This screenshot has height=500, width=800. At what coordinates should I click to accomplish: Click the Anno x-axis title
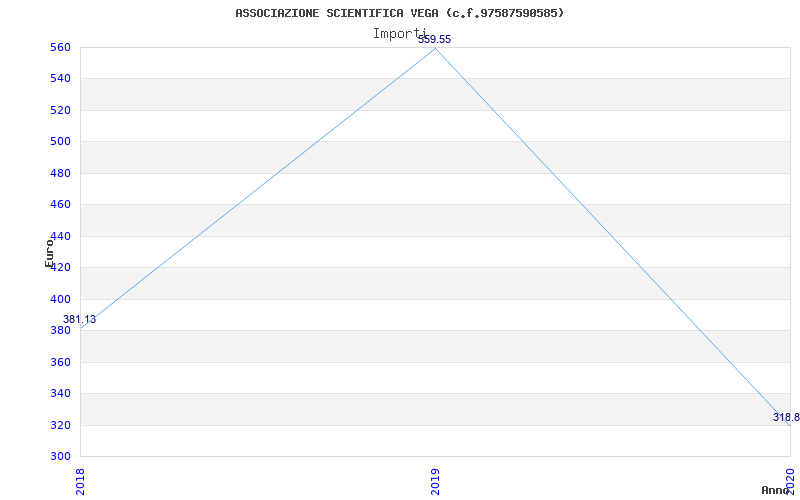point(776,490)
